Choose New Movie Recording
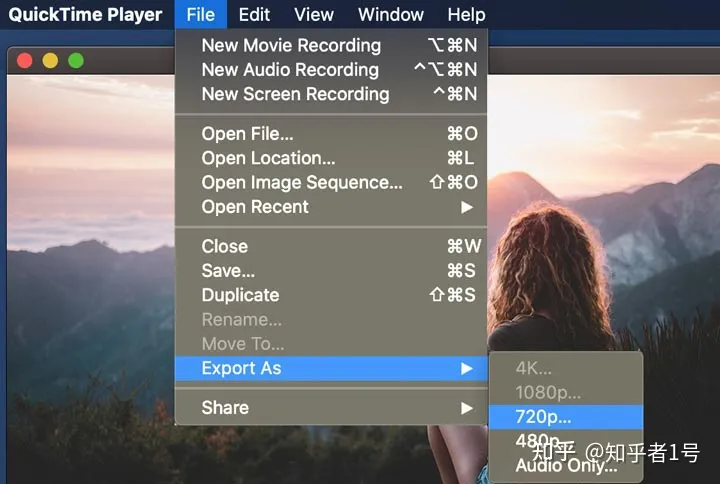 tap(331, 45)
